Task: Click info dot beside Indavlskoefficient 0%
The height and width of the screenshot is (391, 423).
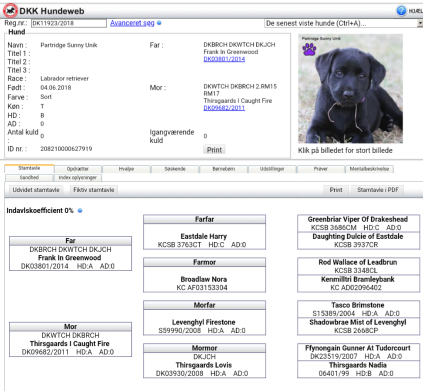Action: click(x=80, y=210)
